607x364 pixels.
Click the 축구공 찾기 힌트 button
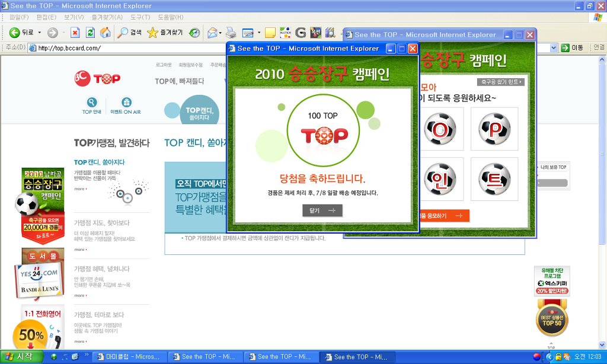[500, 82]
